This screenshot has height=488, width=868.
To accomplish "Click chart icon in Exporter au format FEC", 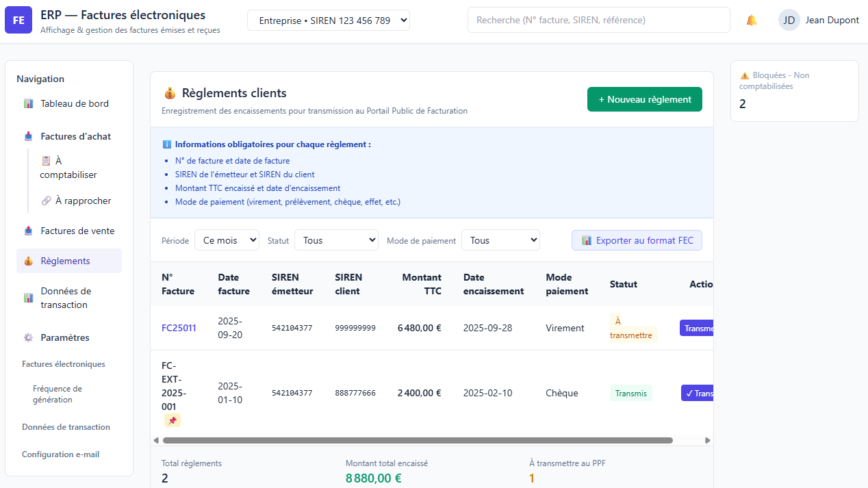I will pos(586,241).
